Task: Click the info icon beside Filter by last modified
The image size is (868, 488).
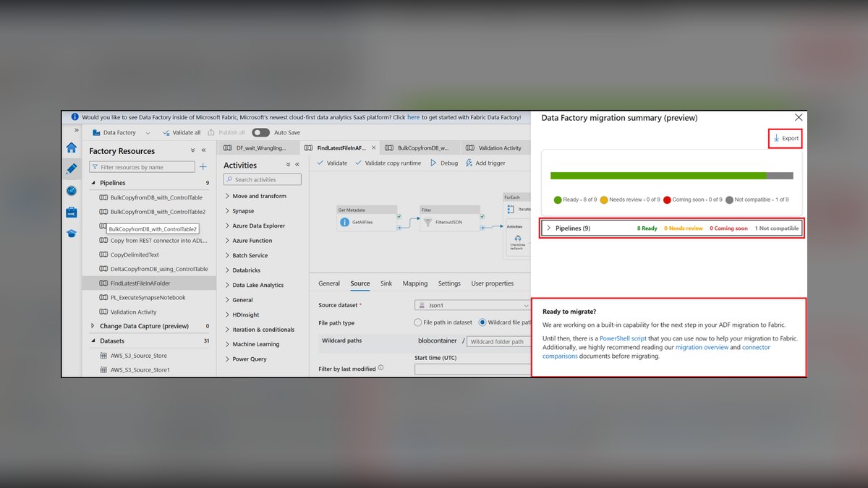Action: pos(380,368)
